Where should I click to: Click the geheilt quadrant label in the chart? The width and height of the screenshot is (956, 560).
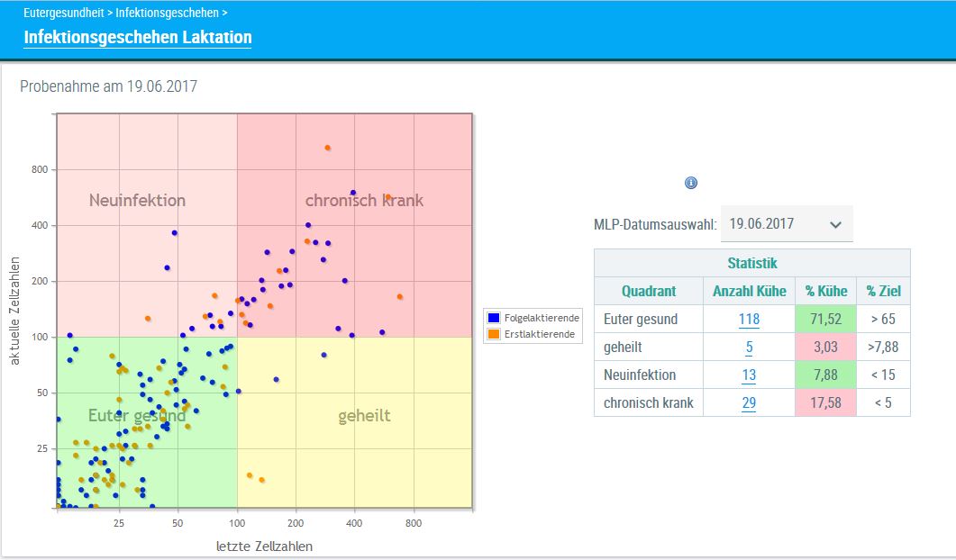[x=364, y=416]
